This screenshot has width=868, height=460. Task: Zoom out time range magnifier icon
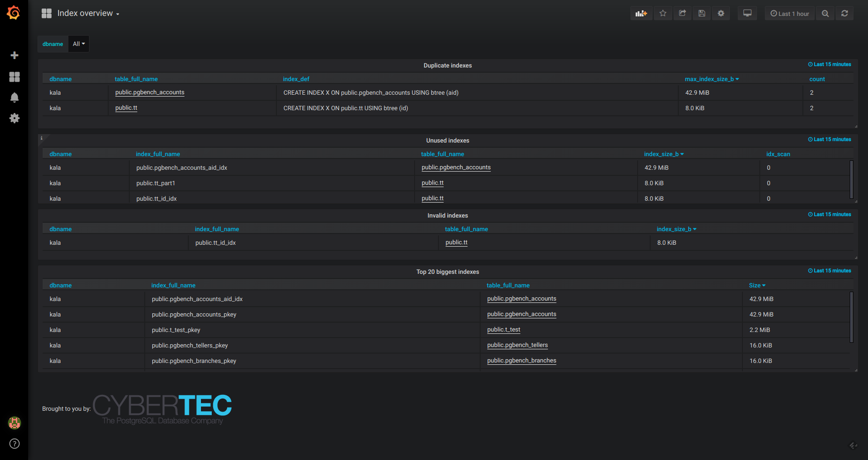pyautogui.click(x=825, y=14)
